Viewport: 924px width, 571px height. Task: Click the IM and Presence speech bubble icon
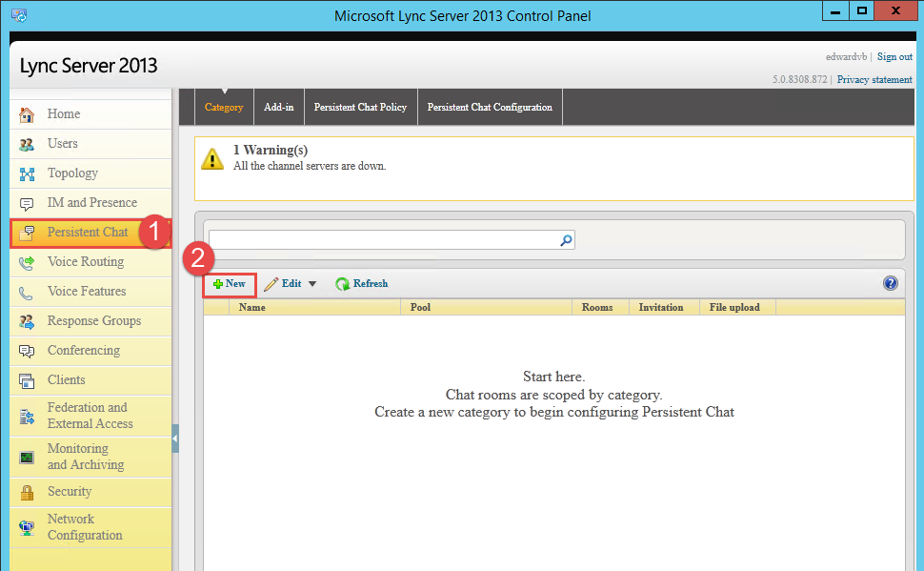27,204
